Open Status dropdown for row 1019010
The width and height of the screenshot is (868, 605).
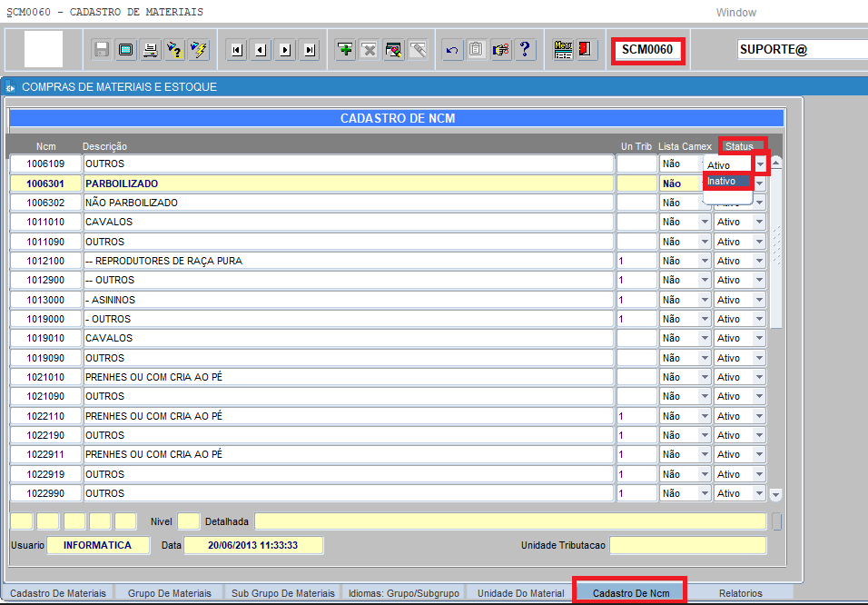[759, 339]
